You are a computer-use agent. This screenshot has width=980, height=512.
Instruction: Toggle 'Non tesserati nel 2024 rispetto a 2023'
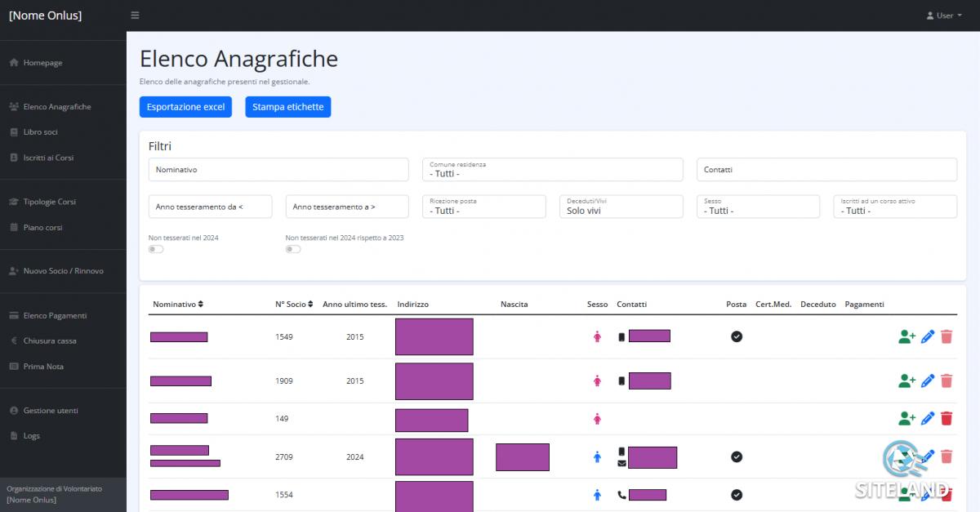[x=293, y=249]
